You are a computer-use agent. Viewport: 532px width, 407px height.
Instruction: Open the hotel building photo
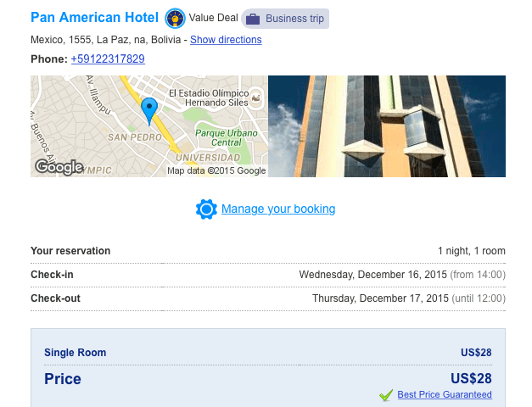pyautogui.click(x=387, y=126)
